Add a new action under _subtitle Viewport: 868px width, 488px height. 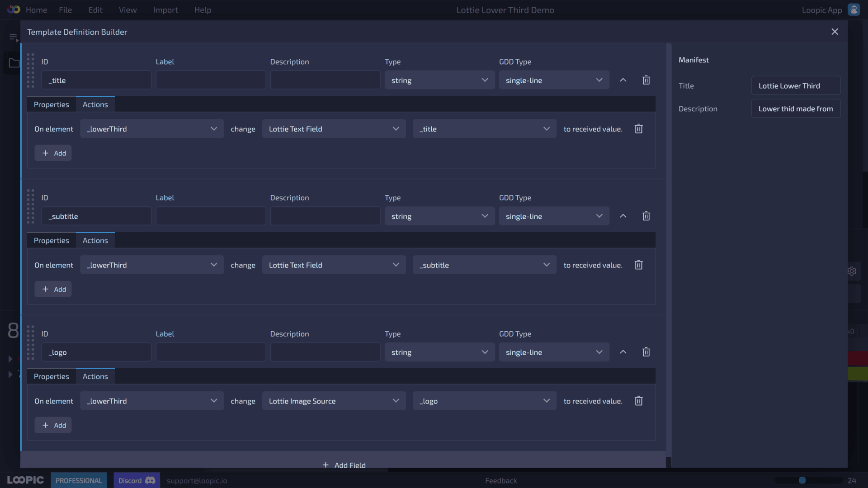click(x=53, y=289)
